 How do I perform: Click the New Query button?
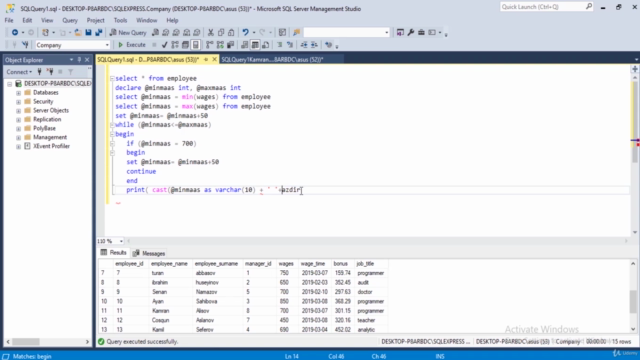tap(128, 32)
